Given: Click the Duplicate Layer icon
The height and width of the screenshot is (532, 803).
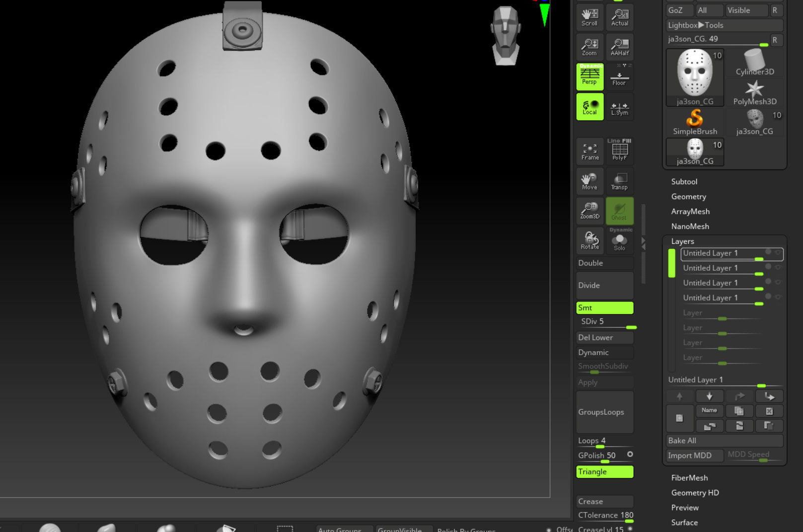Looking at the screenshot, I should click(x=739, y=411).
